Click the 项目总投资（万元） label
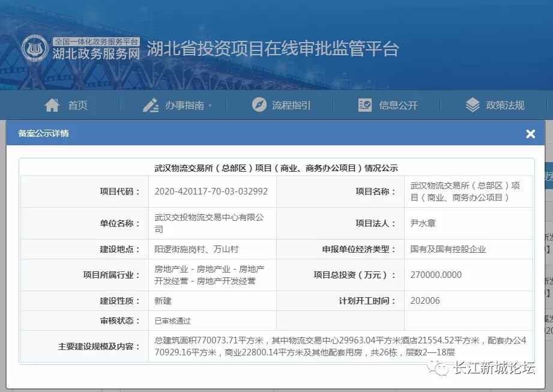 [x=354, y=275]
